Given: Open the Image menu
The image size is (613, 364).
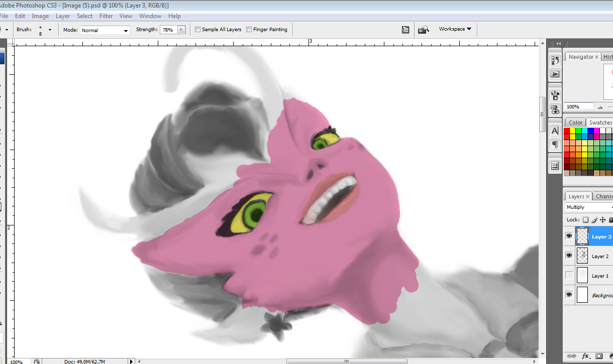Looking at the screenshot, I should (40, 16).
